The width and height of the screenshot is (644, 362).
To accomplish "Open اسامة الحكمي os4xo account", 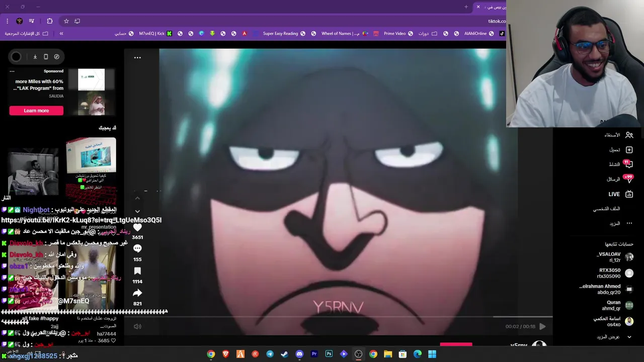I will (x=613, y=321).
